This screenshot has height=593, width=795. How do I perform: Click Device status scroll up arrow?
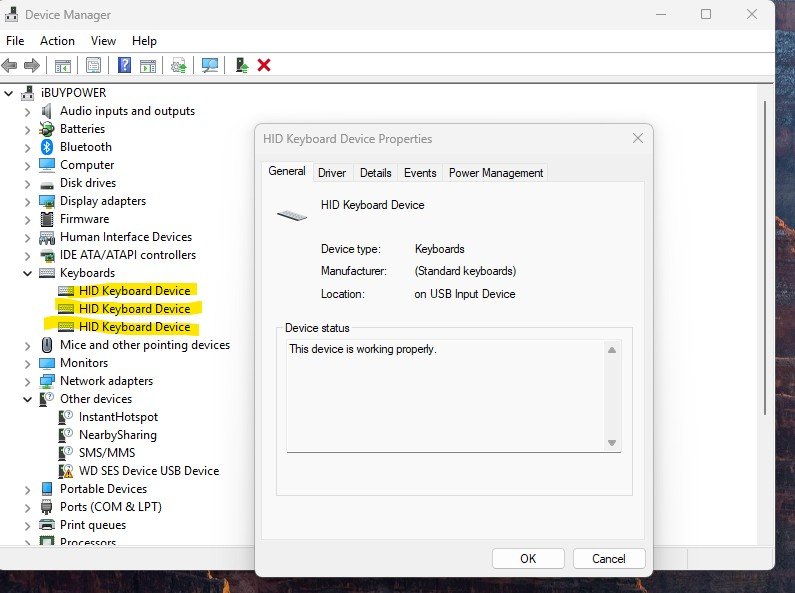tap(612, 350)
